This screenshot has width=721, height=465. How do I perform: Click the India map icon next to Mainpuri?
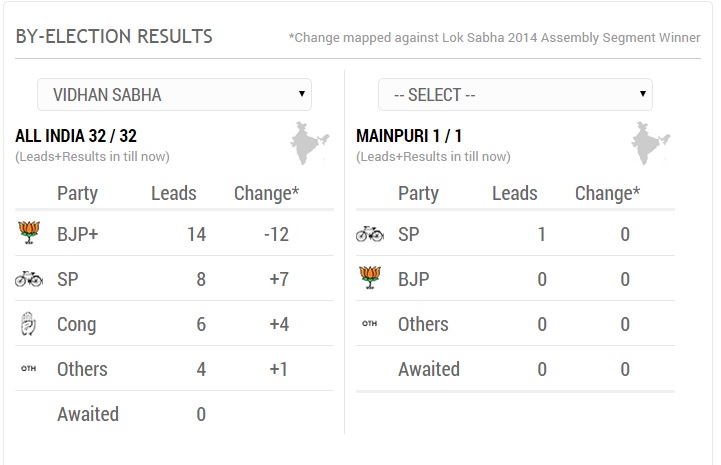[650, 143]
